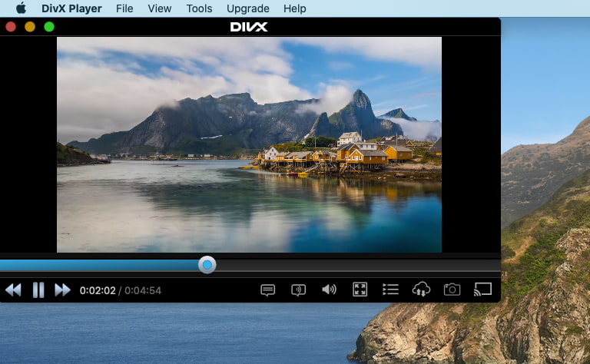Screen dimensions: 590x364
Task: Open the Tools menu
Action: click(x=199, y=8)
